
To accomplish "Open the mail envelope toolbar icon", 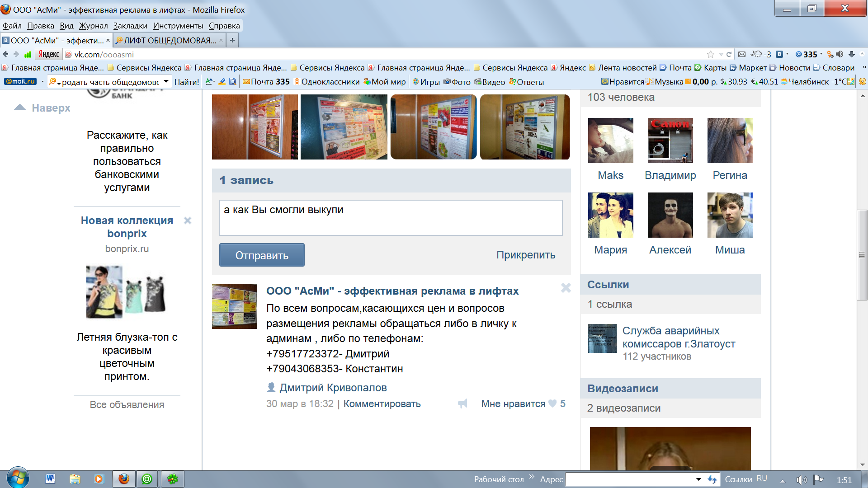I will tap(742, 54).
